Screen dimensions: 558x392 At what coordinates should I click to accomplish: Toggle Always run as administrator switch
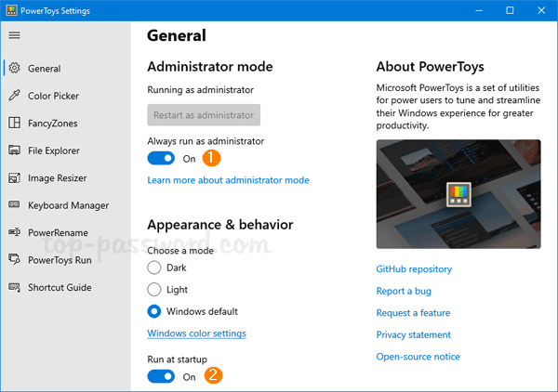coord(161,159)
